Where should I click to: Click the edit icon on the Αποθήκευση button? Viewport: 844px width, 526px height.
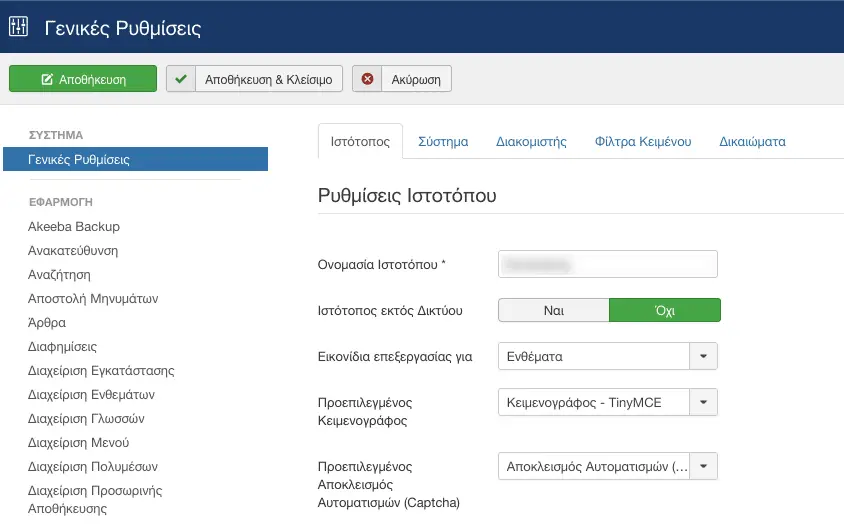47,79
